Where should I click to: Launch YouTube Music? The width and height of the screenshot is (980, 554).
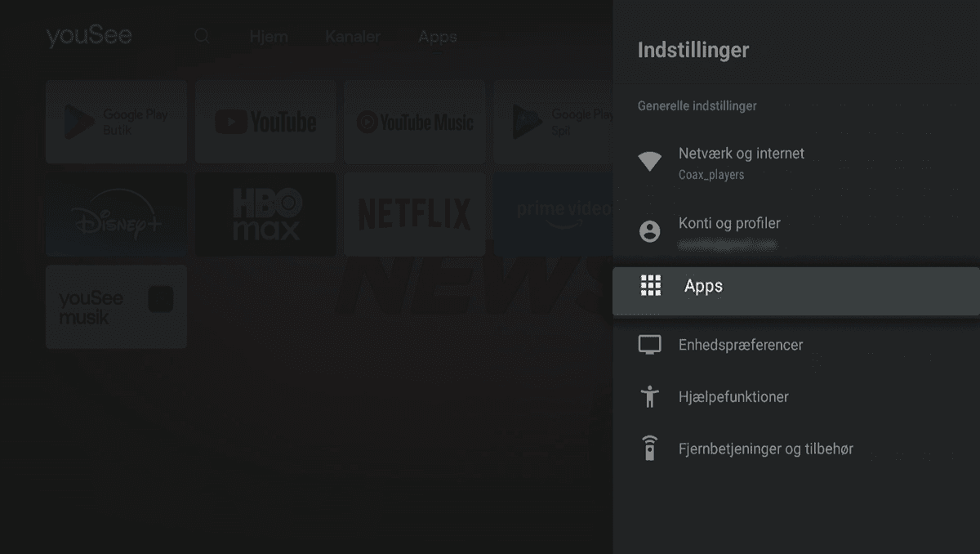coord(414,122)
